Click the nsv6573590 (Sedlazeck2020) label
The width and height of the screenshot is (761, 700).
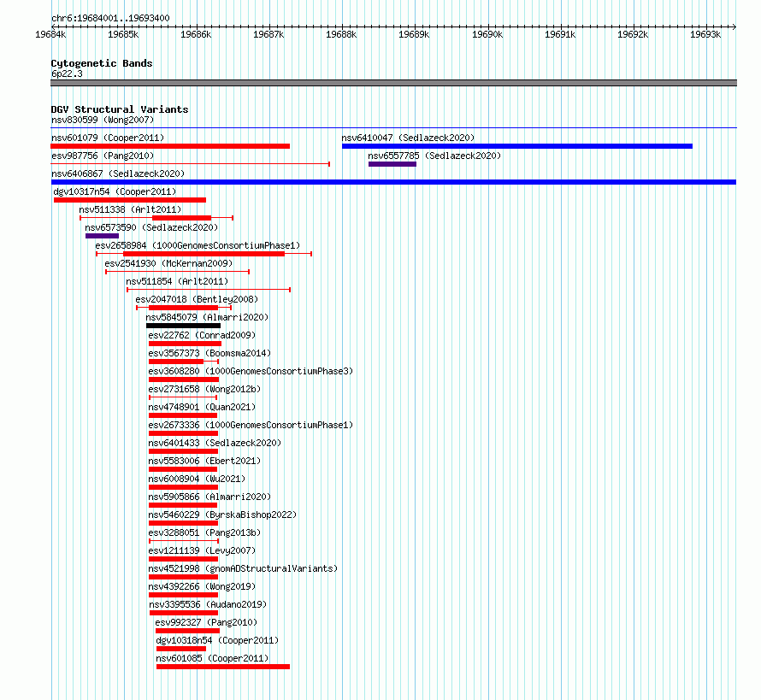[151, 227]
